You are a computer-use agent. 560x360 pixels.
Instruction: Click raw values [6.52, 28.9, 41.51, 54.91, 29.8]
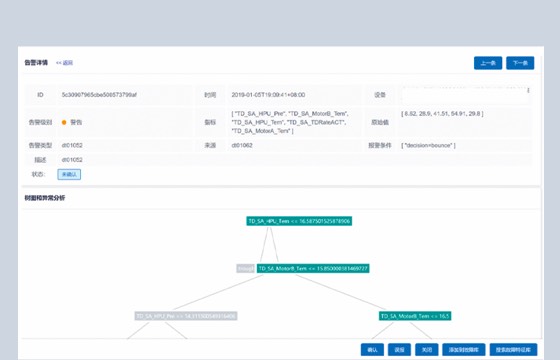(x=442, y=114)
